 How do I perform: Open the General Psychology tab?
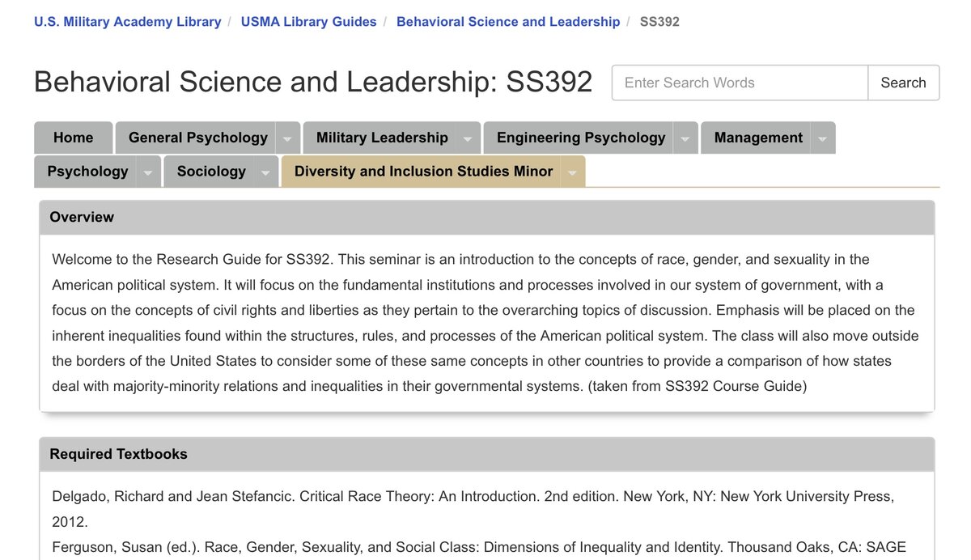coord(197,138)
